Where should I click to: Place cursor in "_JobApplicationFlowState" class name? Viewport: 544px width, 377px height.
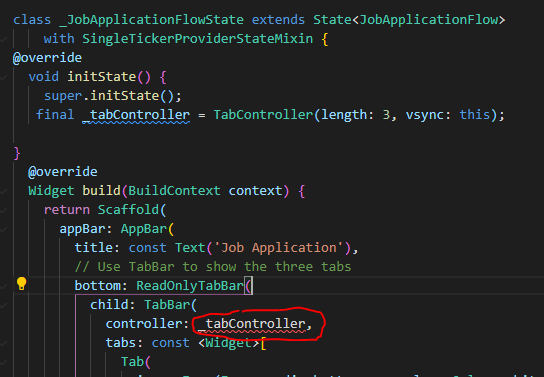tap(151, 20)
